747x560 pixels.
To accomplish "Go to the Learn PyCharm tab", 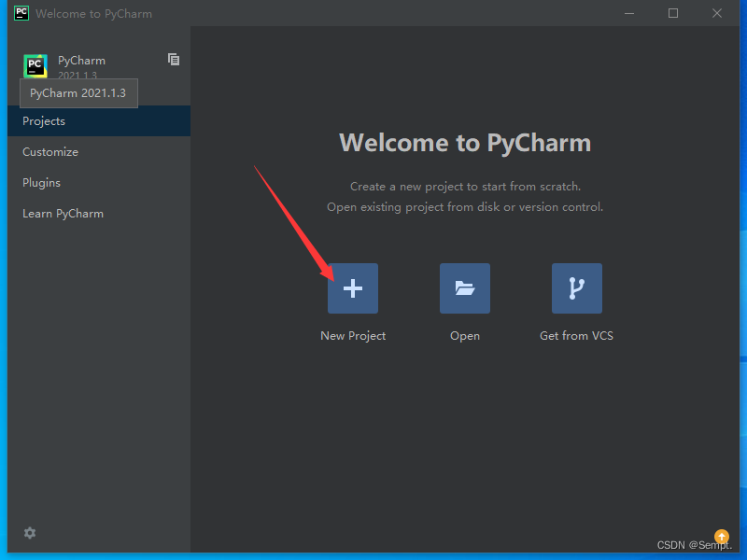I will (99, 214).
